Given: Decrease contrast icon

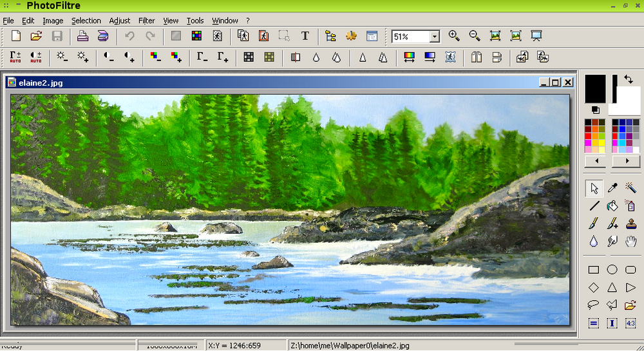Looking at the screenshot, I should [108, 57].
